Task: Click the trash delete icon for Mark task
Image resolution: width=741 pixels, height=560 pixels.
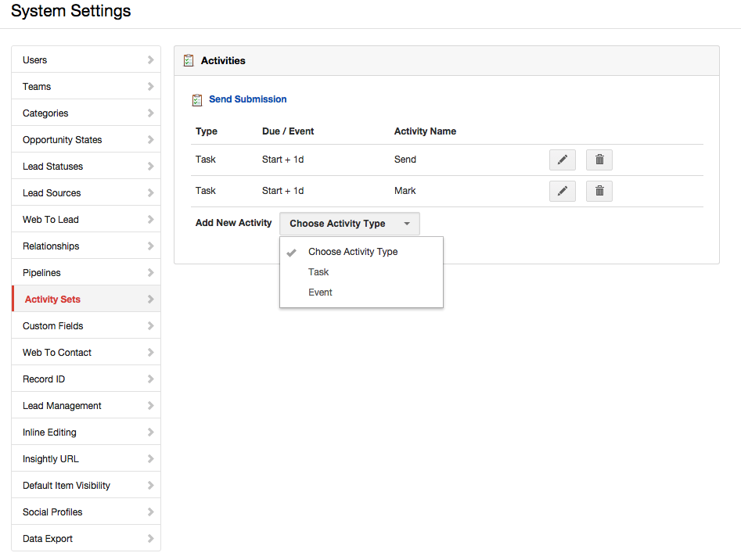Action: (x=599, y=191)
